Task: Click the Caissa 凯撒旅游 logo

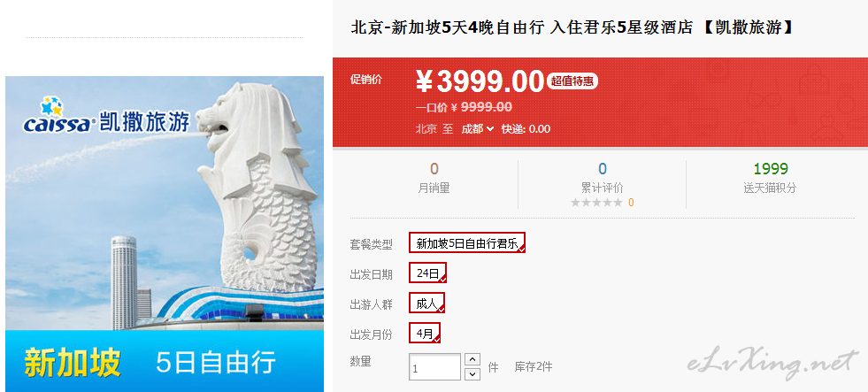Action: (106, 116)
